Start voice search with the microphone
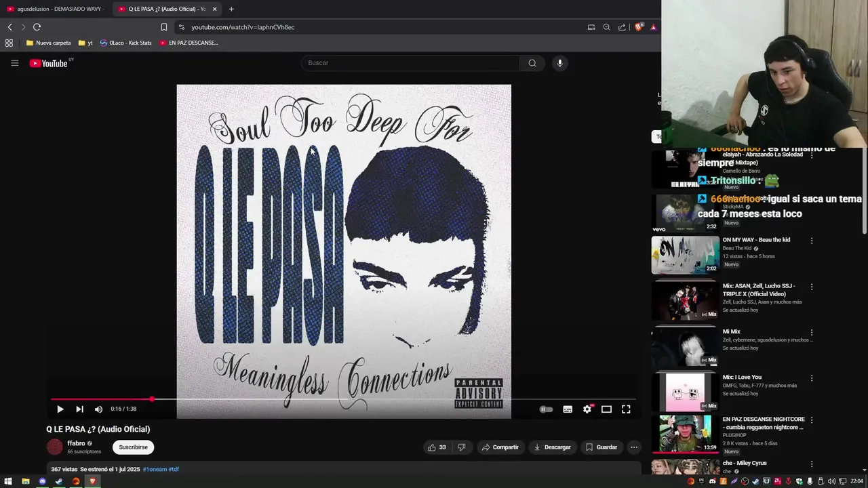868x488 pixels. [x=559, y=63]
